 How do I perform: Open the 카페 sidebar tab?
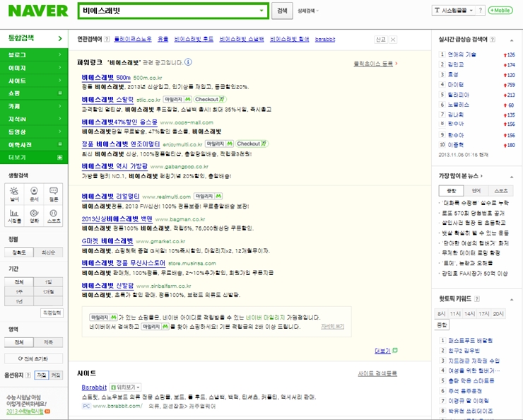[34, 106]
